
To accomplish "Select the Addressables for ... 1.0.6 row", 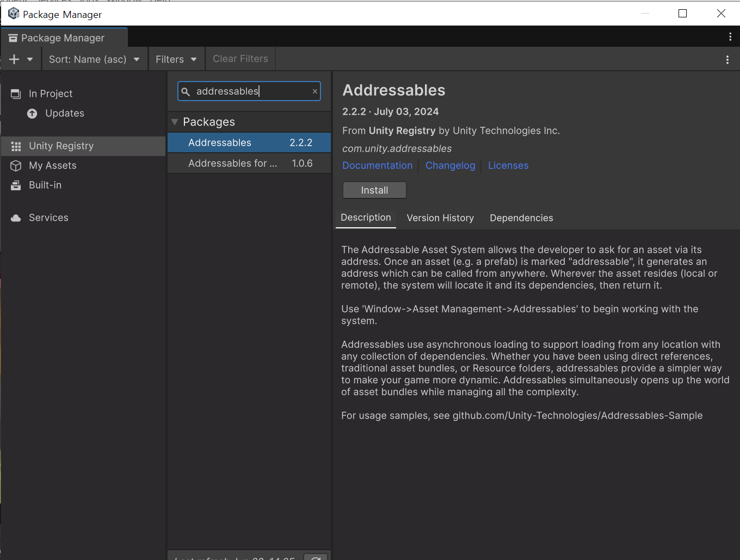I will tap(249, 163).
